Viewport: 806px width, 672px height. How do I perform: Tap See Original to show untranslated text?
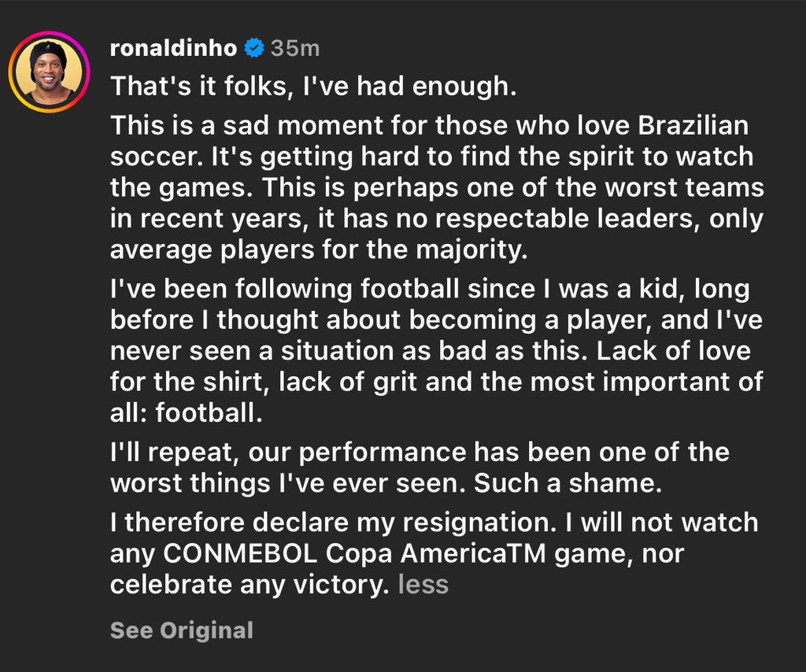(182, 630)
